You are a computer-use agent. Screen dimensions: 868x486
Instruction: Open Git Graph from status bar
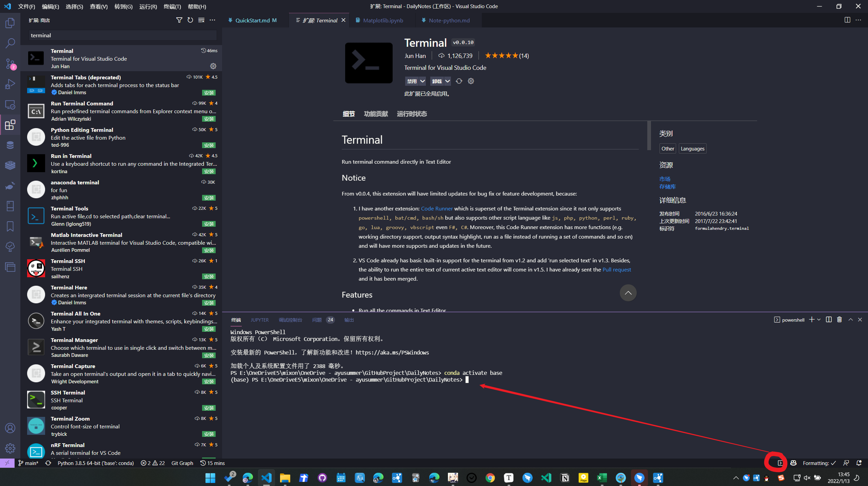182,463
